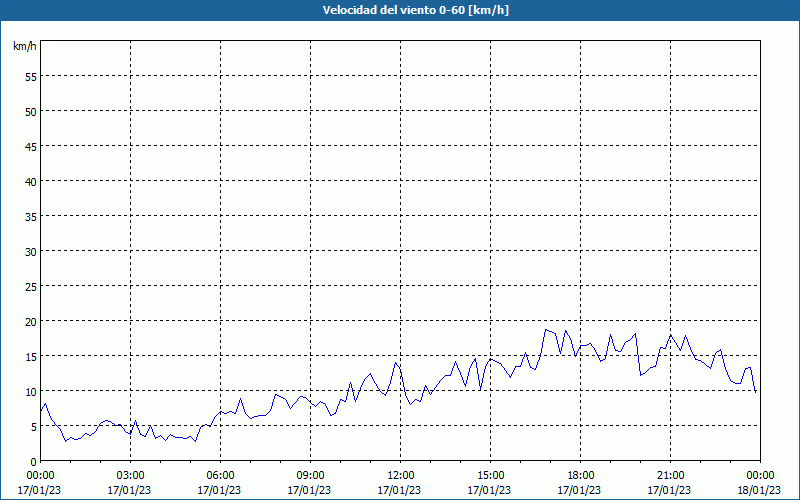Image resolution: width=800 pixels, height=500 pixels.
Task: Click the 03:00 time label
Action: click(x=130, y=476)
